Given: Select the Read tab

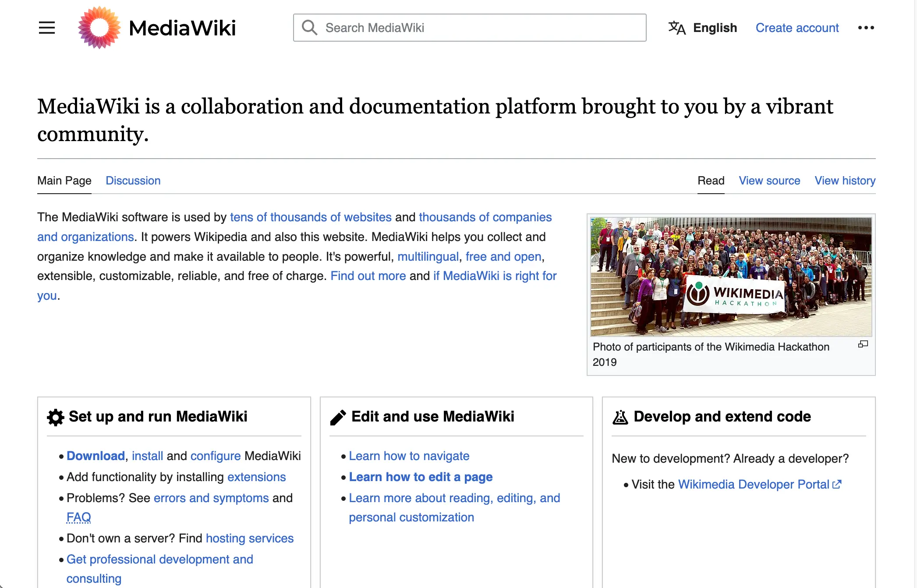Looking at the screenshot, I should point(711,181).
